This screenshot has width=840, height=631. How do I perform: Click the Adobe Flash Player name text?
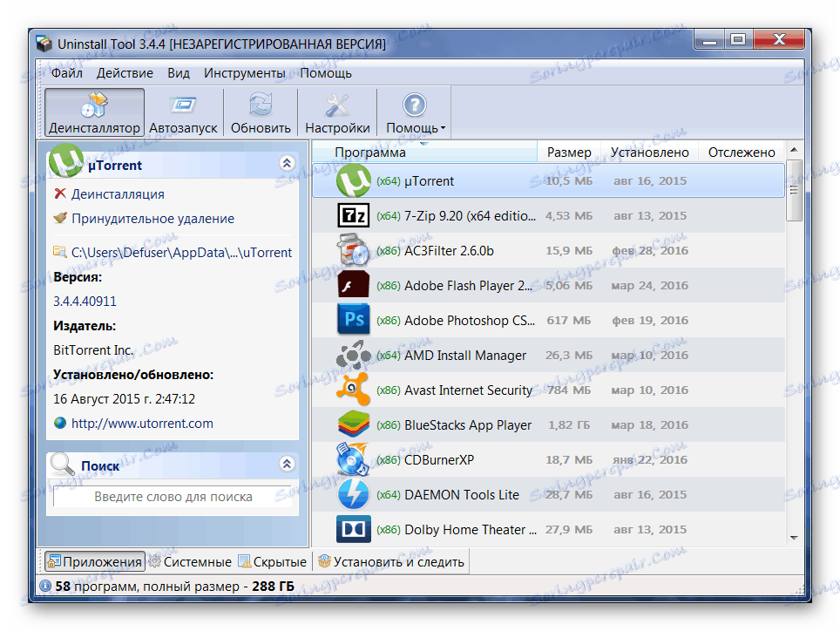tap(468, 286)
